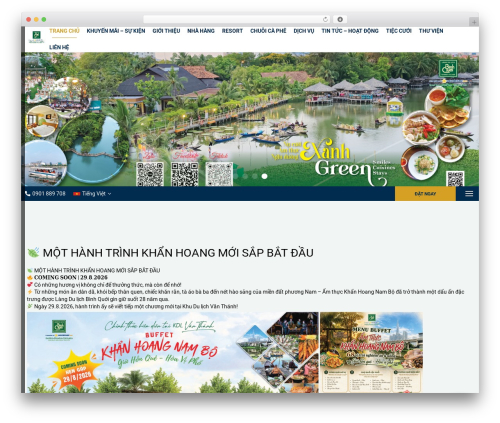Image resolution: width=500 pixels, height=423 pixels.
Task: Click the text COMING SOON | 29.8.2026
Action: pyautogui.click(x=71, y=277)
